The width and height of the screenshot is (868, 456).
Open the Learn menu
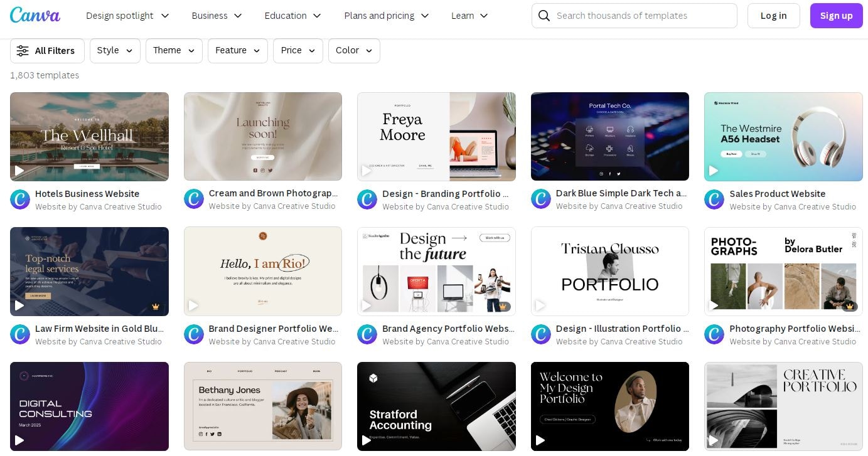click(x=469, y=15)
